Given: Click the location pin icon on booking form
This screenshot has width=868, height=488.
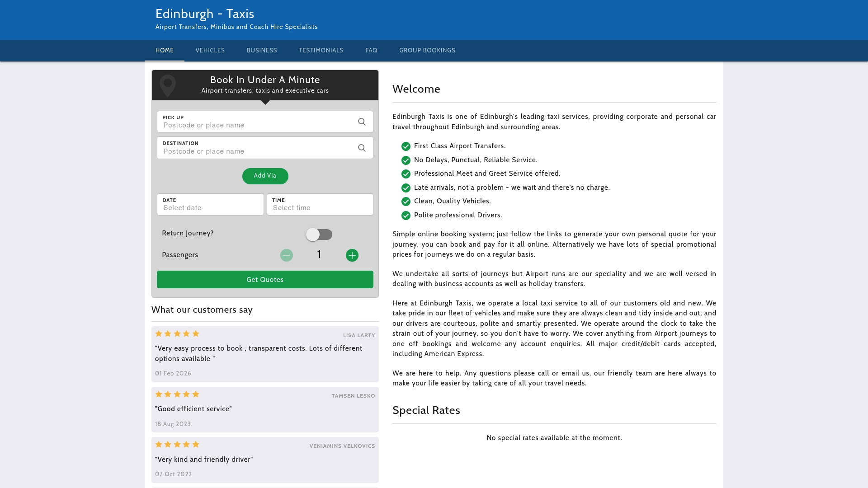Looking at the screenshot, I should point(168,85).
